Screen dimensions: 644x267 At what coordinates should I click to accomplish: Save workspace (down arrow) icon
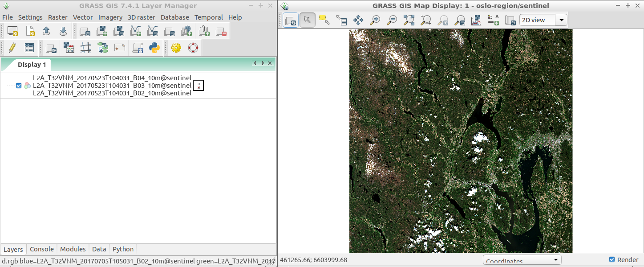[63, 31]
